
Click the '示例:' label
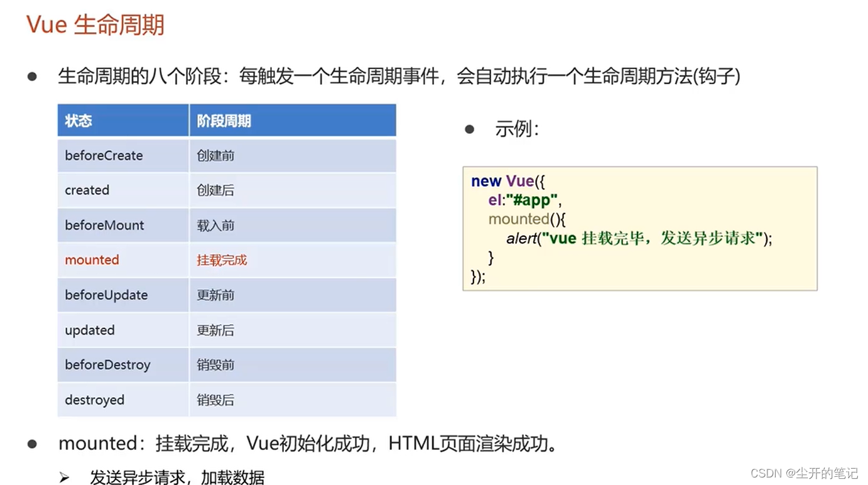coord(517,129)
